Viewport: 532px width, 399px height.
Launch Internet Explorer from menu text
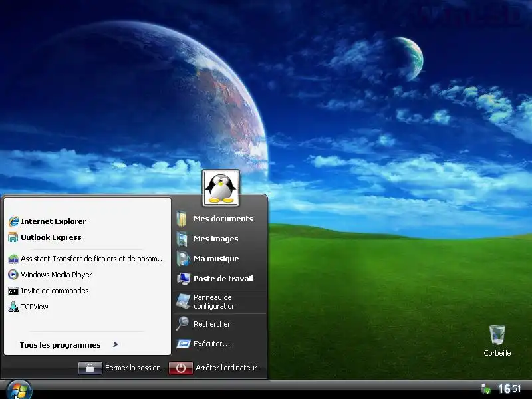(x=53, y=221)
